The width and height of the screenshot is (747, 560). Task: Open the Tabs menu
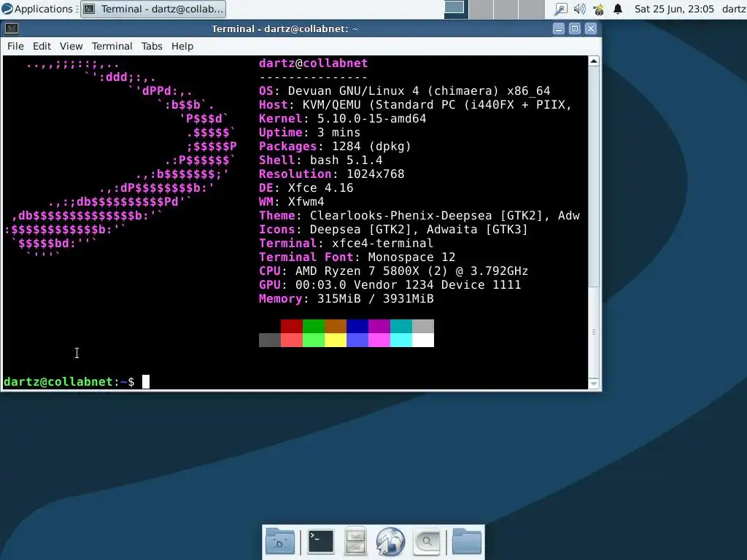[152, 46]
